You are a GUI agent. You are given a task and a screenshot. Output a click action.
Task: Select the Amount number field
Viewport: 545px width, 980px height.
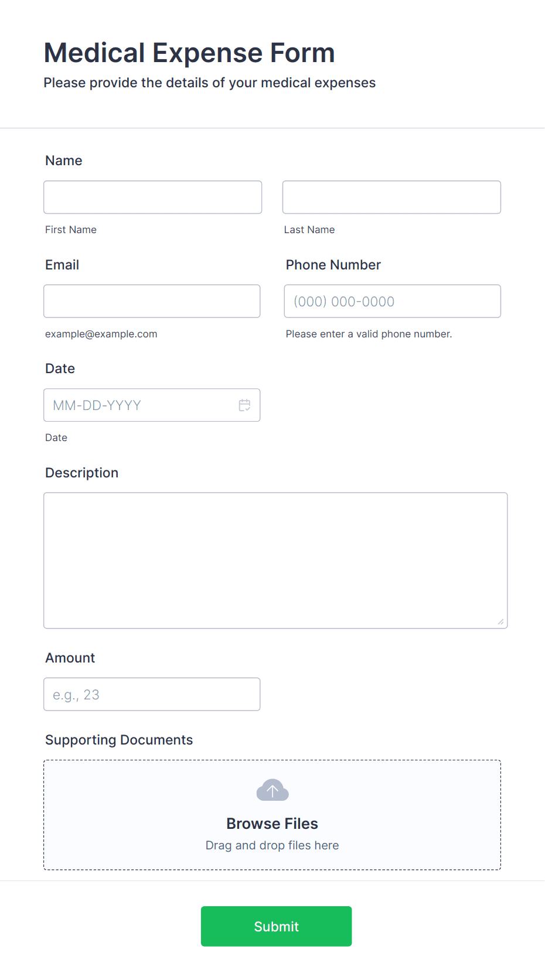152,694
